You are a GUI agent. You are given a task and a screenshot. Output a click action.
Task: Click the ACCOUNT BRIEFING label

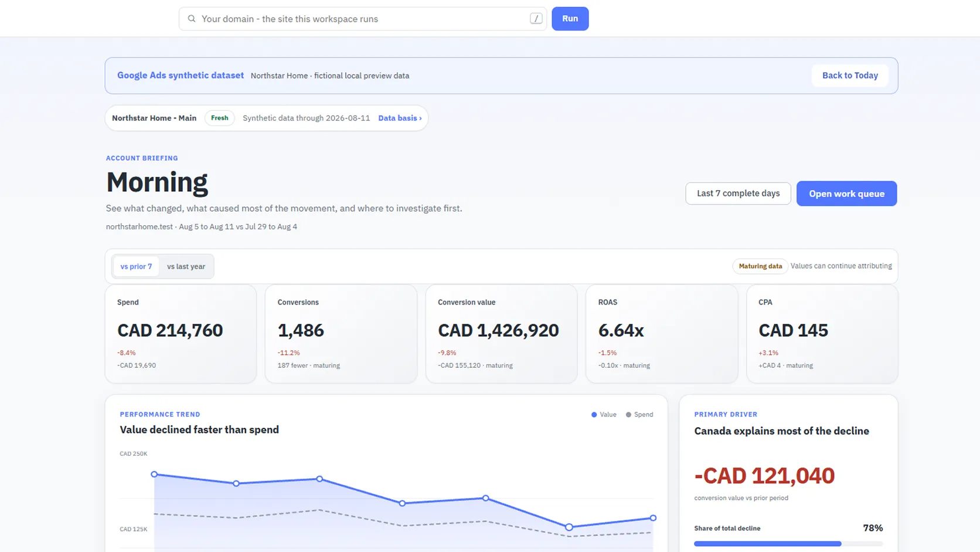(142, 158)
